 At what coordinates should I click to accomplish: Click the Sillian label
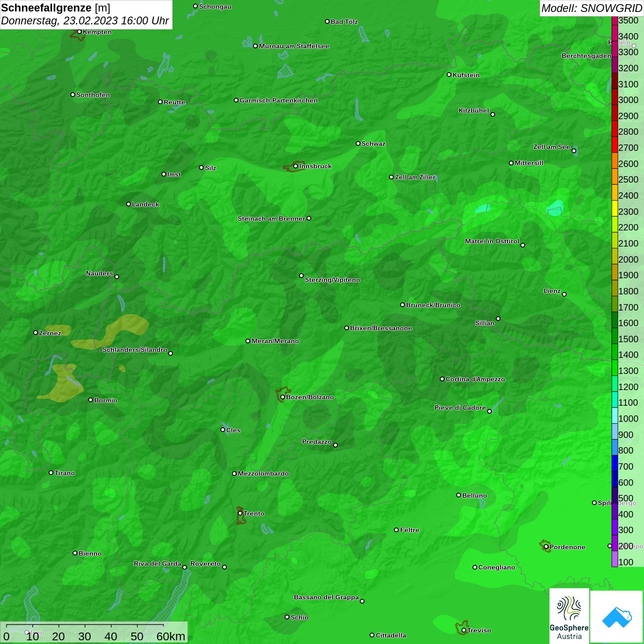[485, 323]
